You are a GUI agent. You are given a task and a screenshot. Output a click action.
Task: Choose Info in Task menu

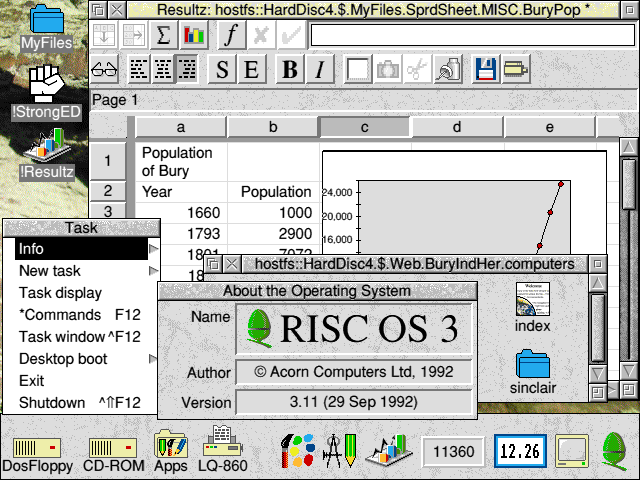[x=81, y=249]
